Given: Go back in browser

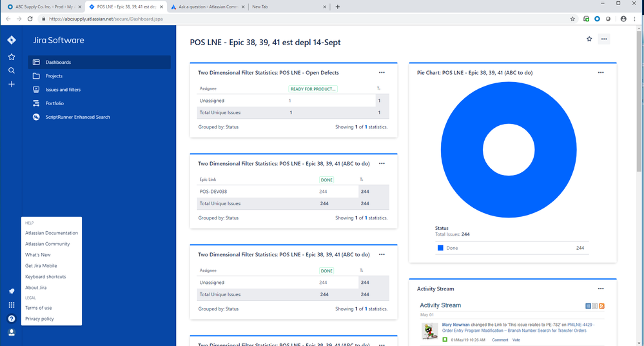Looking at the screenshot, I should [x=8, y=19].
